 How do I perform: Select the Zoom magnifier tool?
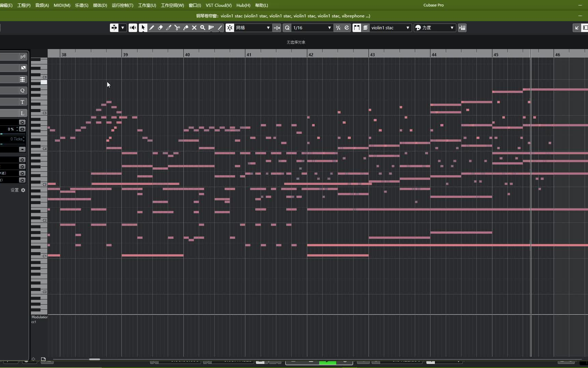203,28
